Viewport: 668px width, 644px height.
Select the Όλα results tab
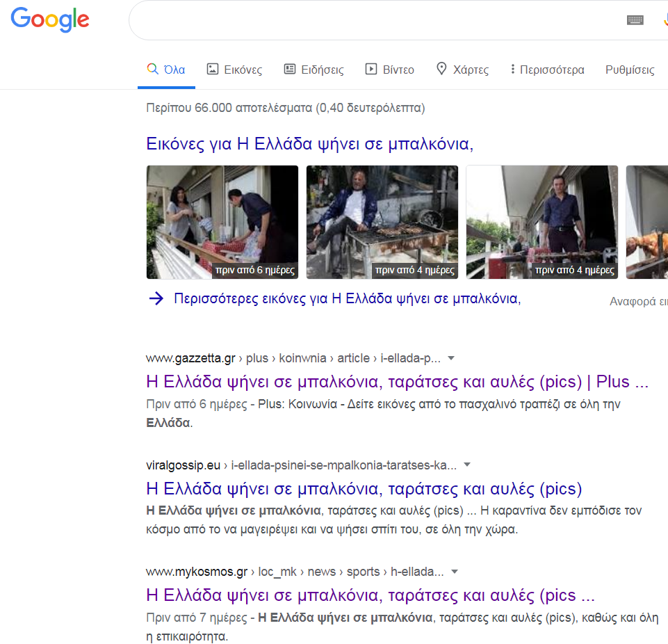(166, 70)
